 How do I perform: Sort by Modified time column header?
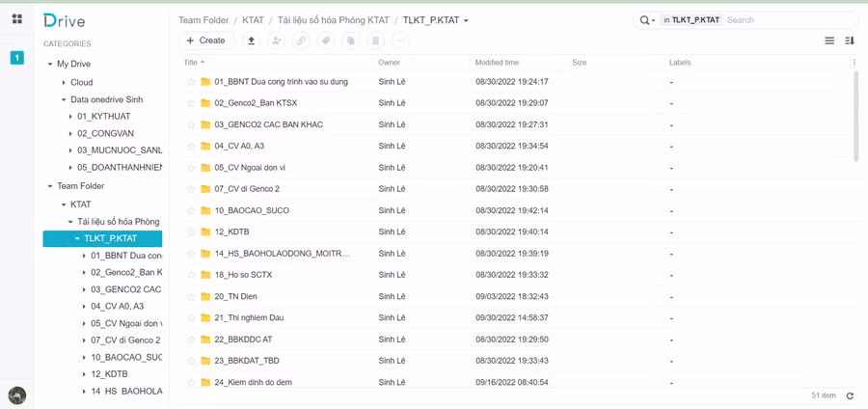click(497, 63)
